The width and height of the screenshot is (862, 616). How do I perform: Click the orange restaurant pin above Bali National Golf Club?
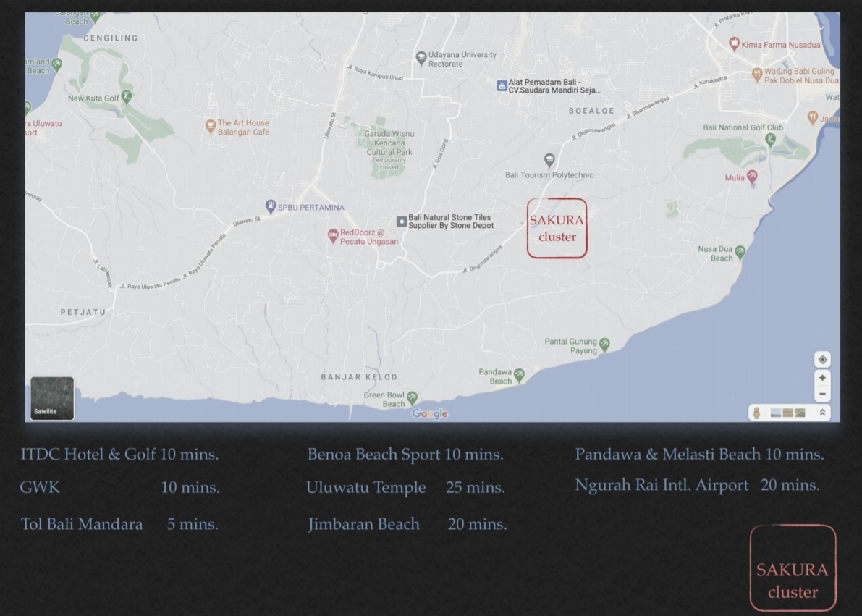pos(813,117)
